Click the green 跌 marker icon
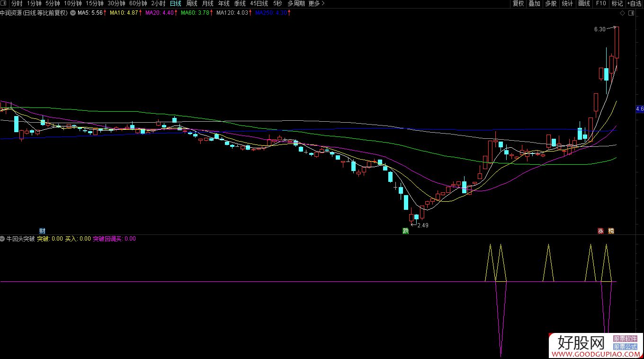This screenshot has height=359, width=644. pos(405,231)
